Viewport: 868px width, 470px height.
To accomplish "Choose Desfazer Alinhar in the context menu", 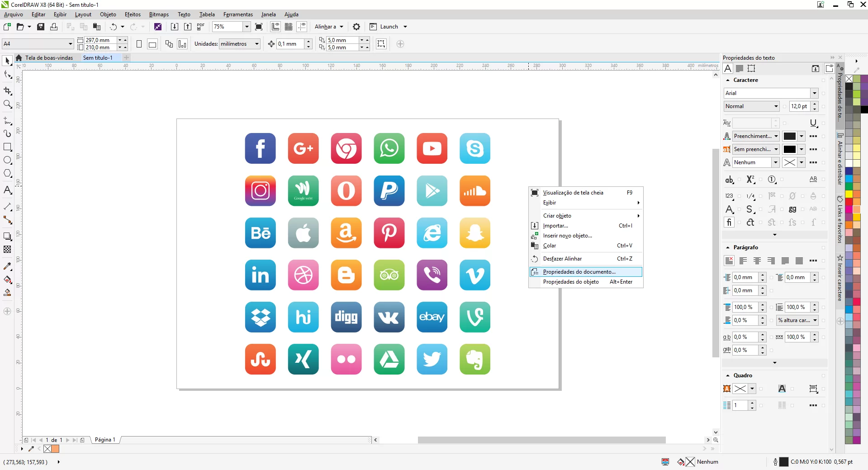I will (x=586, y=259).
